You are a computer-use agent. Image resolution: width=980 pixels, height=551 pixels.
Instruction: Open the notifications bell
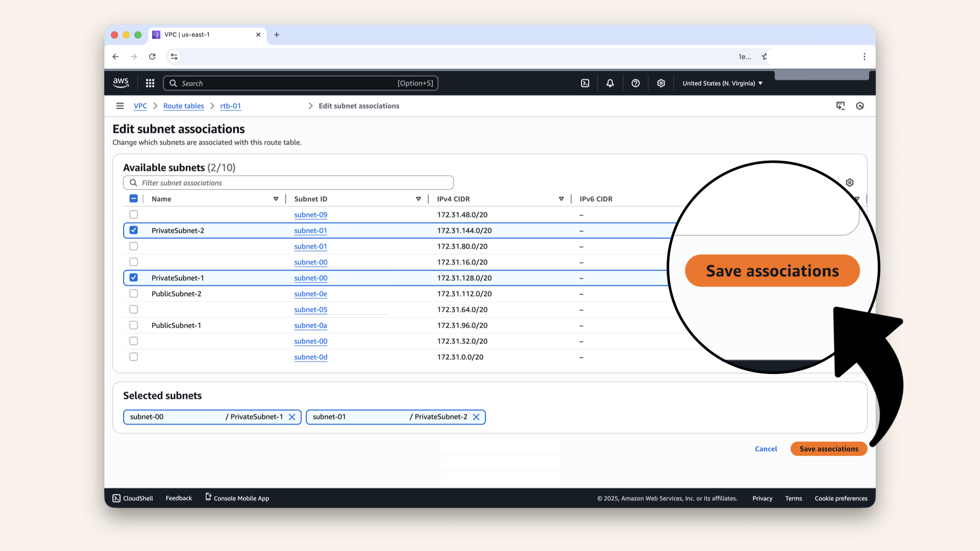[x=610, y=83]
